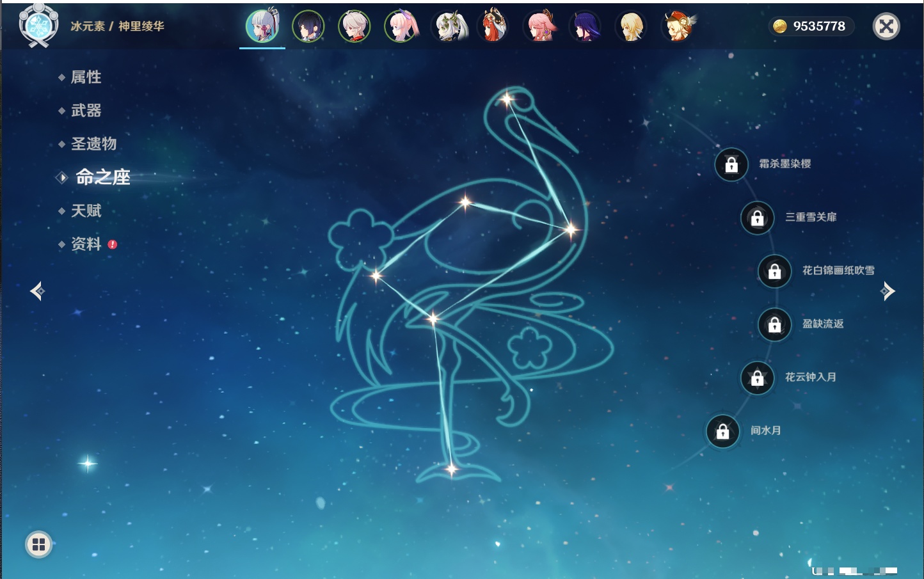Screen dimensions: 924x579
Task: Open the locked 花白锦画纸吹雪 constellation icon
Action: tap(775, 271)
